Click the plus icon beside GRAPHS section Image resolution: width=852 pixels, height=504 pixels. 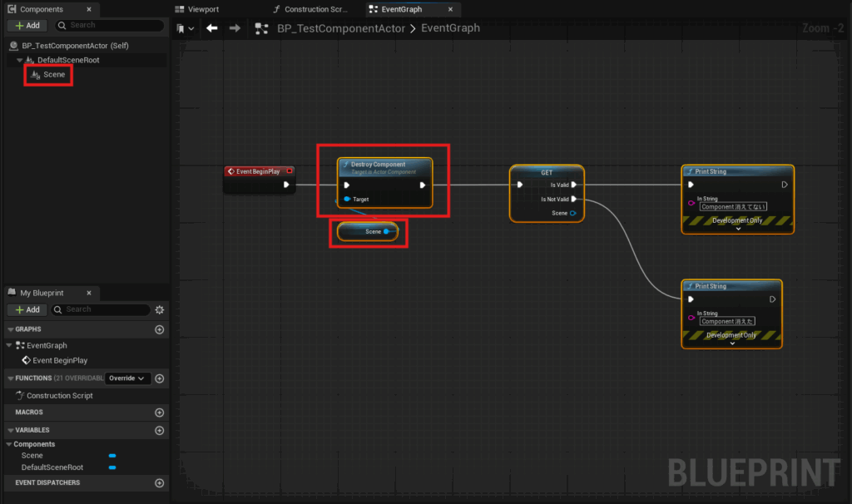coord(160,329)
